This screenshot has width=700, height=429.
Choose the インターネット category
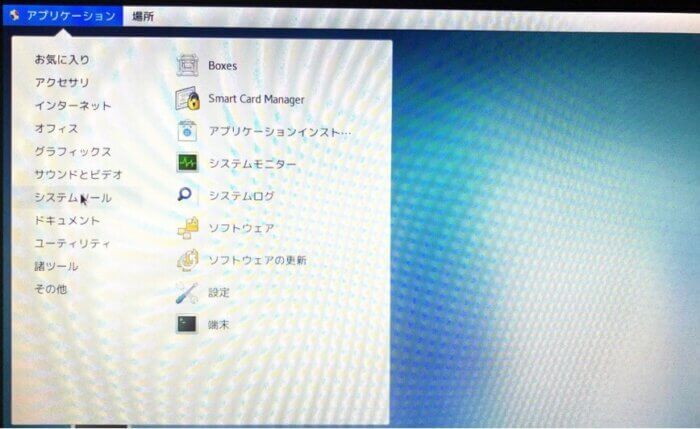tap(73, 105)
